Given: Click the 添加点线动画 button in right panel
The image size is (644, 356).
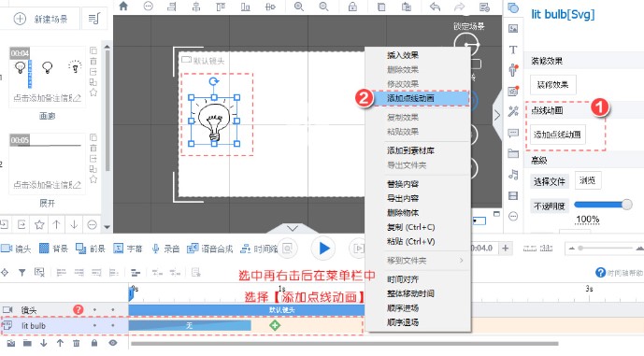Looking at the screenshot, I should click(x=557, y=135).
